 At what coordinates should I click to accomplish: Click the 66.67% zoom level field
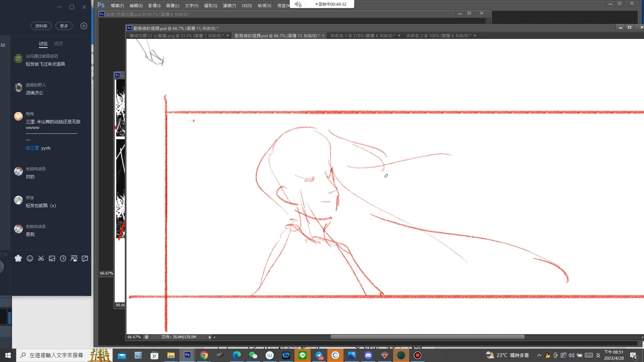[134, 337]
